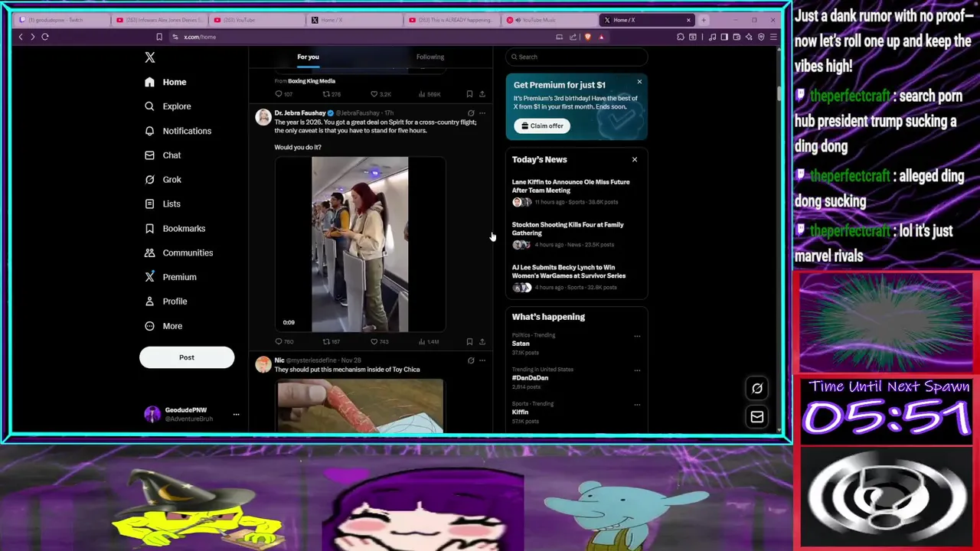The image size is (980, 551).
Task: Share the Jebra Faushay post
Action: (x=482, y=341)
